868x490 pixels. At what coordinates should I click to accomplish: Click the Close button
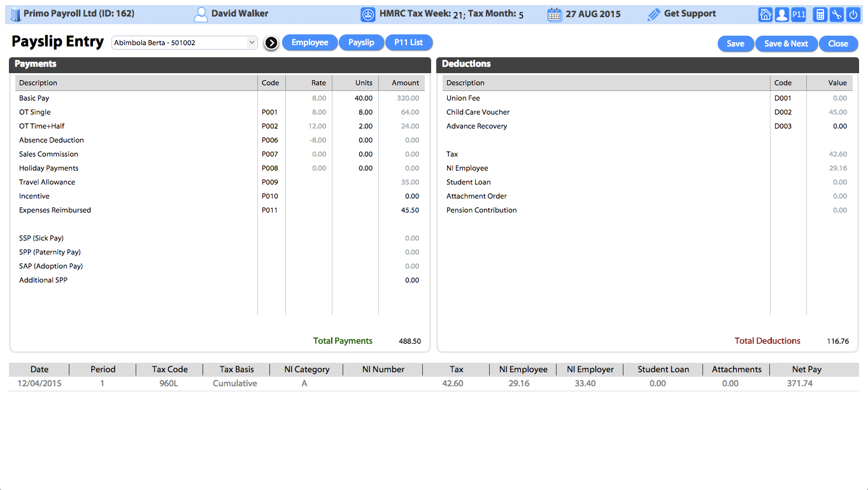(838, 44)
